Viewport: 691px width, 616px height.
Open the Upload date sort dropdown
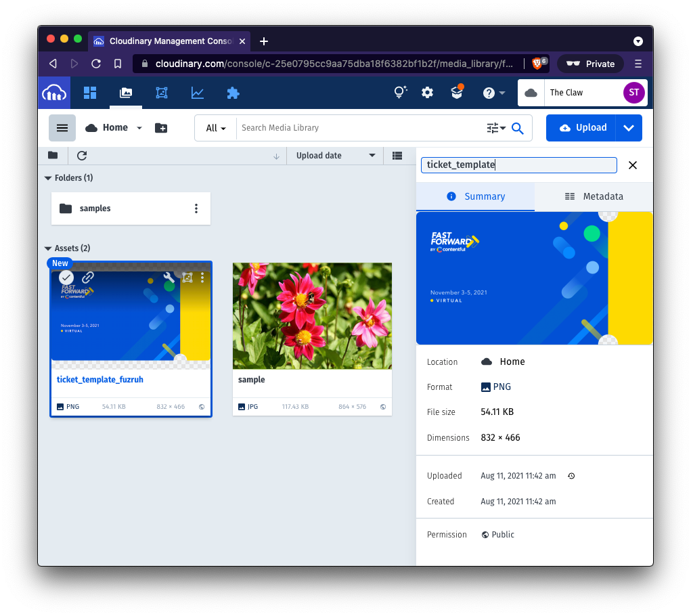tap(334, 156)
